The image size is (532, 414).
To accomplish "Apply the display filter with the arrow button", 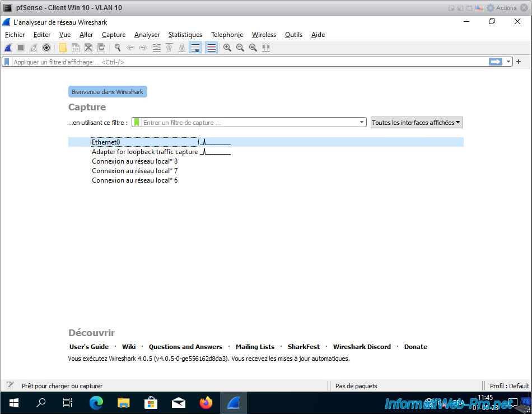I will (x=496, y=62).
